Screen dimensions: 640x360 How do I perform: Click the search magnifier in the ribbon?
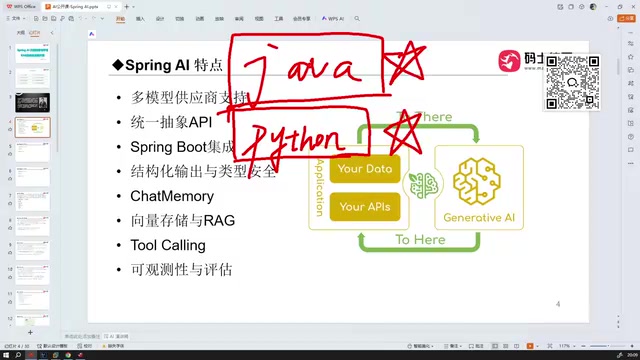357,18
